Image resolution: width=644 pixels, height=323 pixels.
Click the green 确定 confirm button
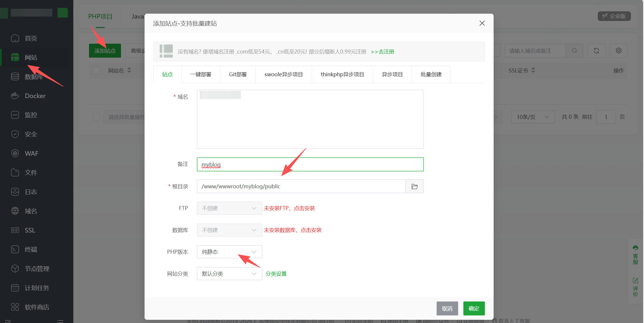(474, 308)
